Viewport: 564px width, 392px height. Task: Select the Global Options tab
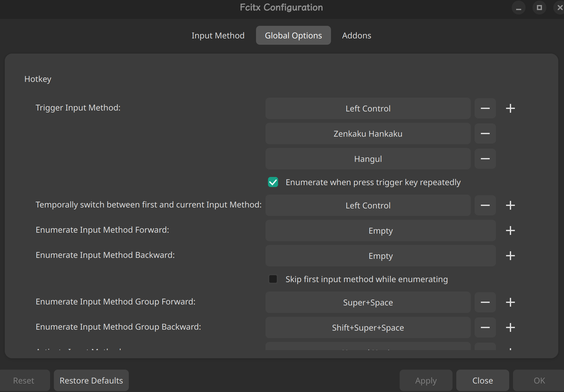(x=293, y=35)
